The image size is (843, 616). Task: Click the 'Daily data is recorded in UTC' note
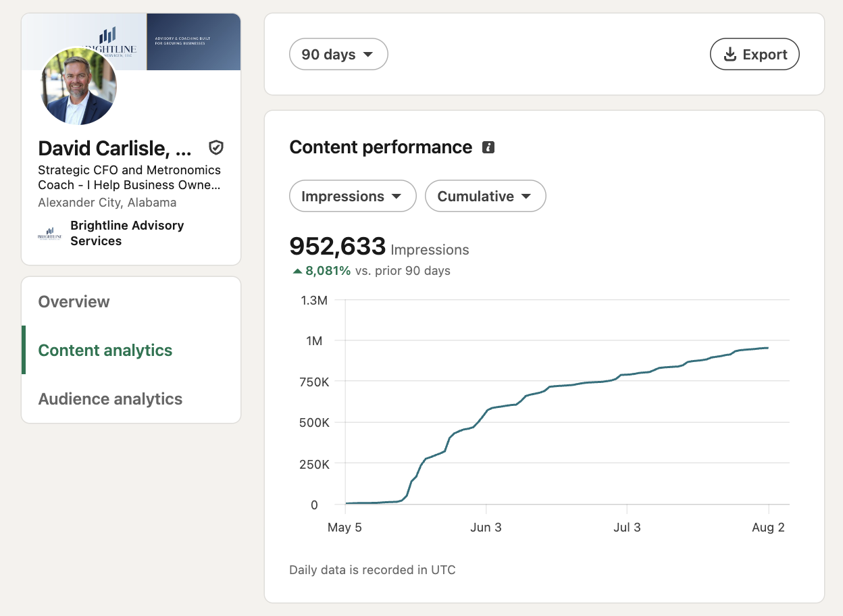(x=372, y=570)
